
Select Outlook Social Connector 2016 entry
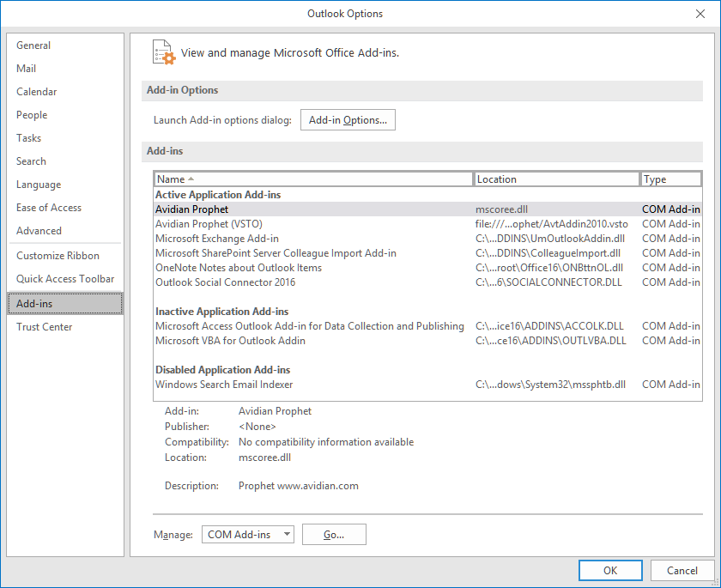click(x=427, y=282)
